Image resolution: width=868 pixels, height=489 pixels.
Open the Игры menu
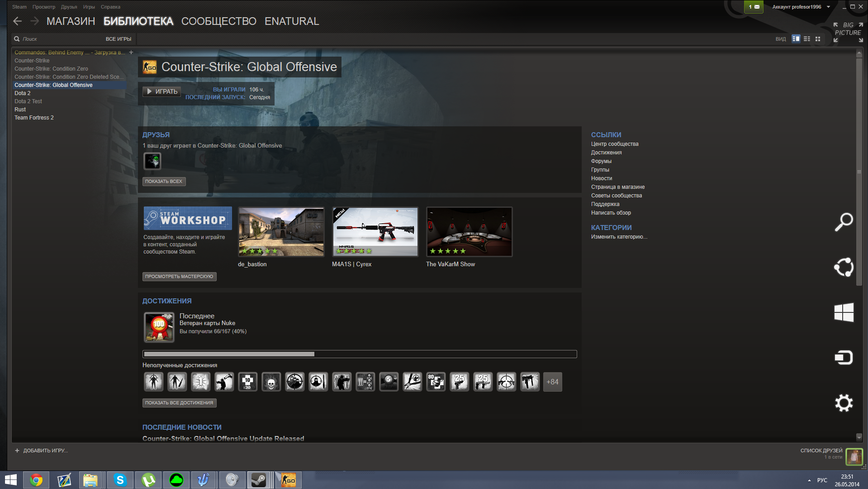pos(89,7)
